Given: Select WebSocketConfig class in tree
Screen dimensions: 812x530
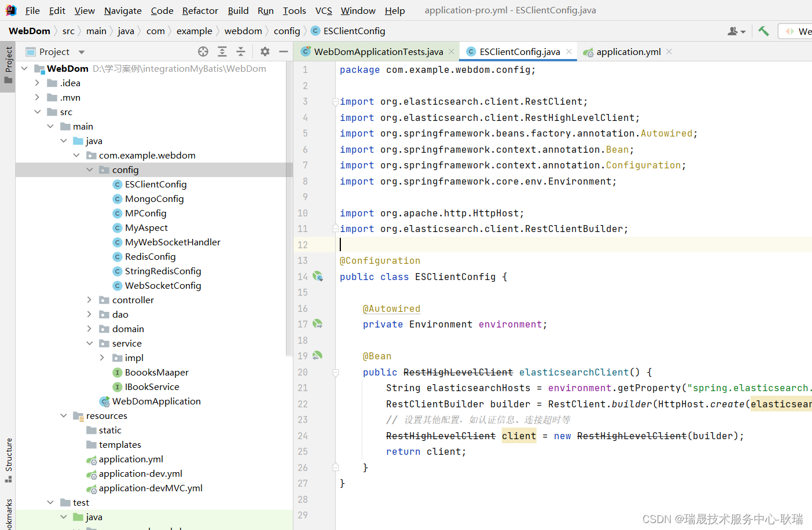Looking at the screenshot, I should (163, 285).
